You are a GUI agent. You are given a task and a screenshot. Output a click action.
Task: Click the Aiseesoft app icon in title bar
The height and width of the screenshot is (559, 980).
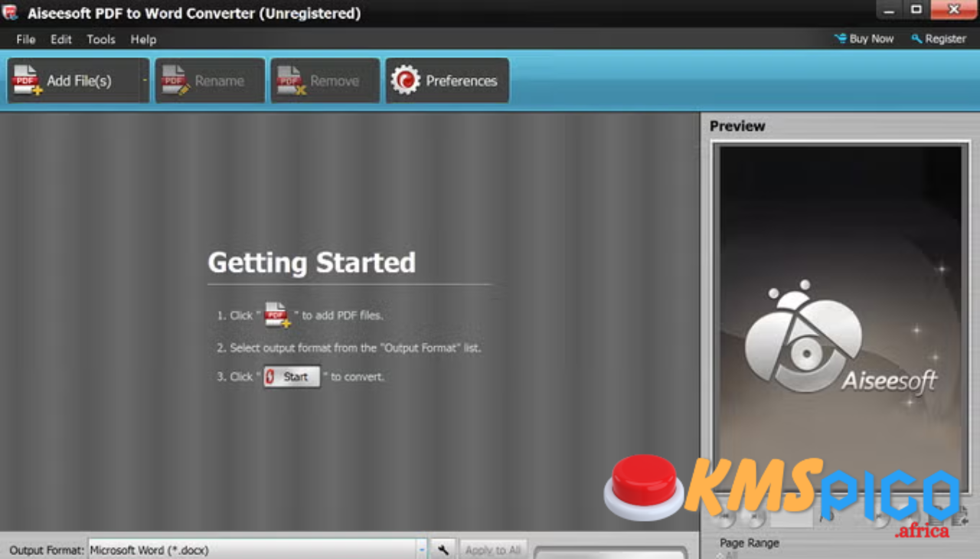tap(11, 12)
